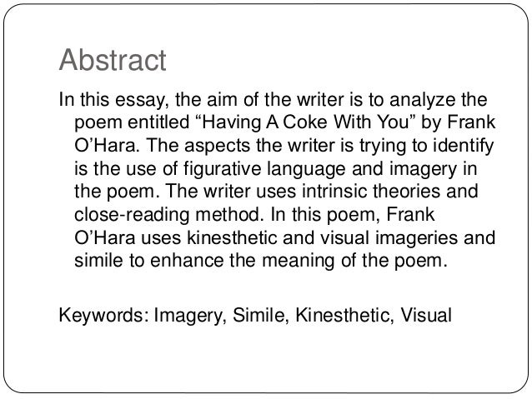Click the name "Frank" after "by"

tap(471, 122)
